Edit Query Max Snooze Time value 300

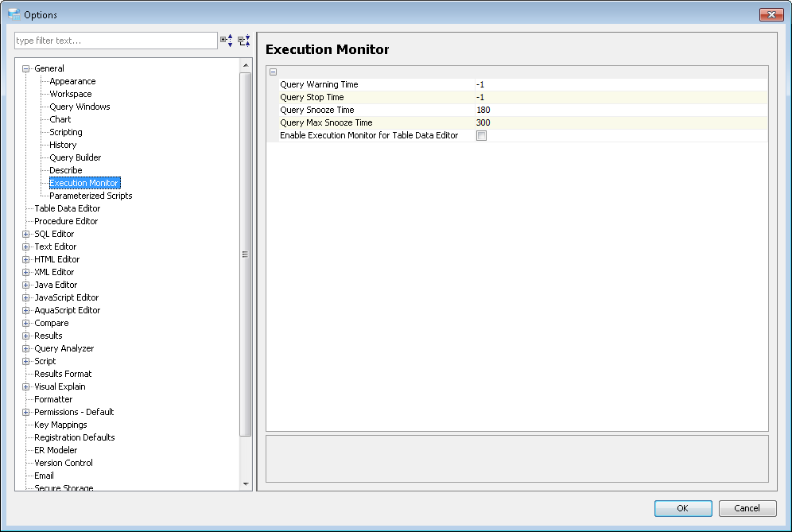[621, 122]
